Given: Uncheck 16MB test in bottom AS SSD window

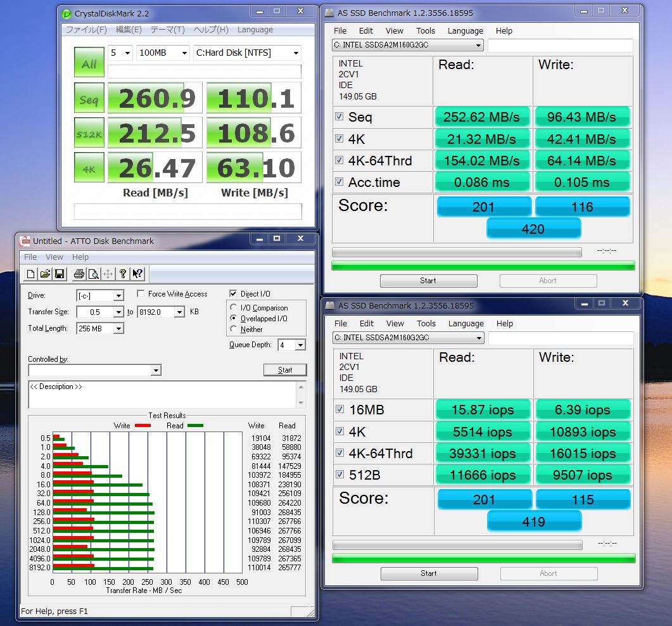Looking at the screenshot, I should point(340,409).
